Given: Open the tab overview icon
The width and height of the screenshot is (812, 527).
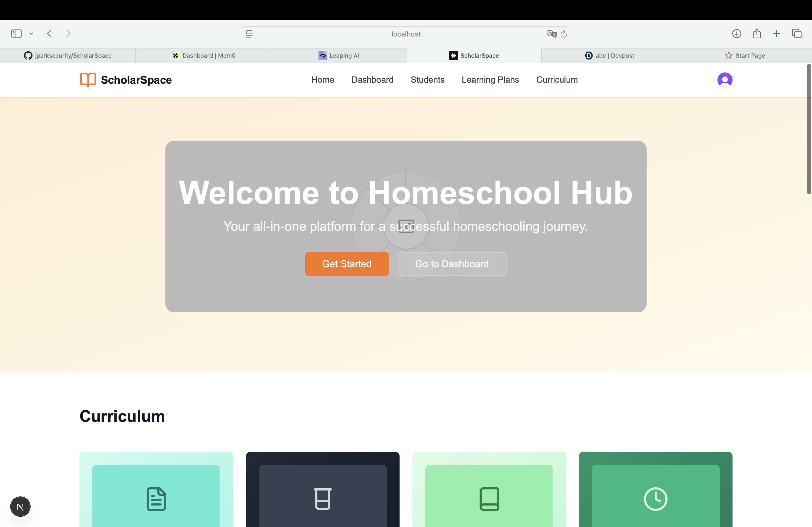Looking at the screenshot, I should pos(797,33).
